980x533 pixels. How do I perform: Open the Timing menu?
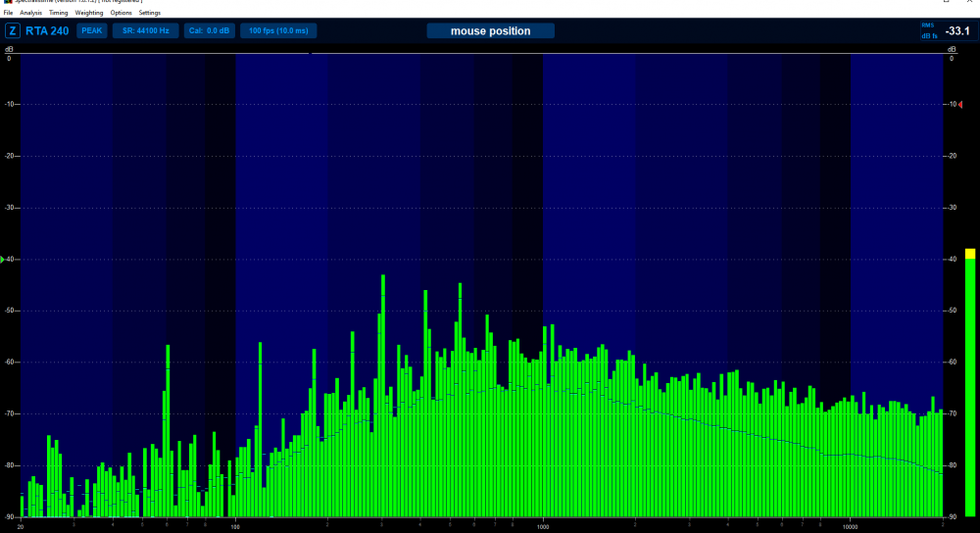coord(58,13)
